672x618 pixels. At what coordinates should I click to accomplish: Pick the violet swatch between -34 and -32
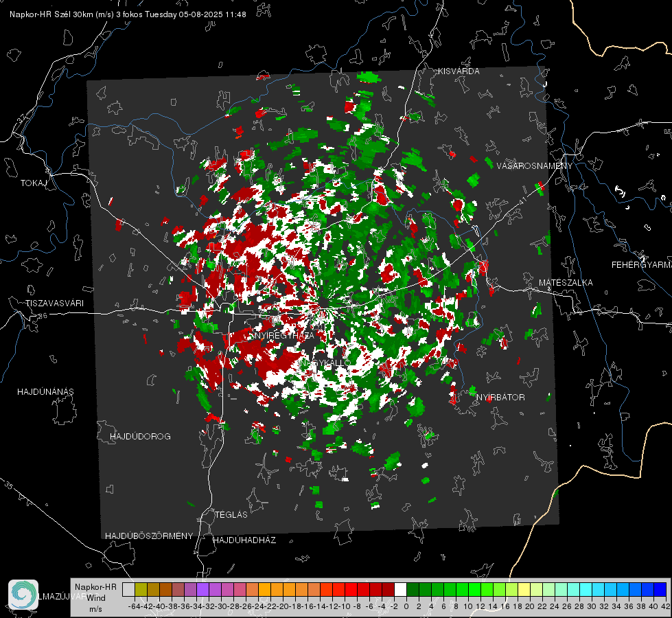[x=202, y=589]
